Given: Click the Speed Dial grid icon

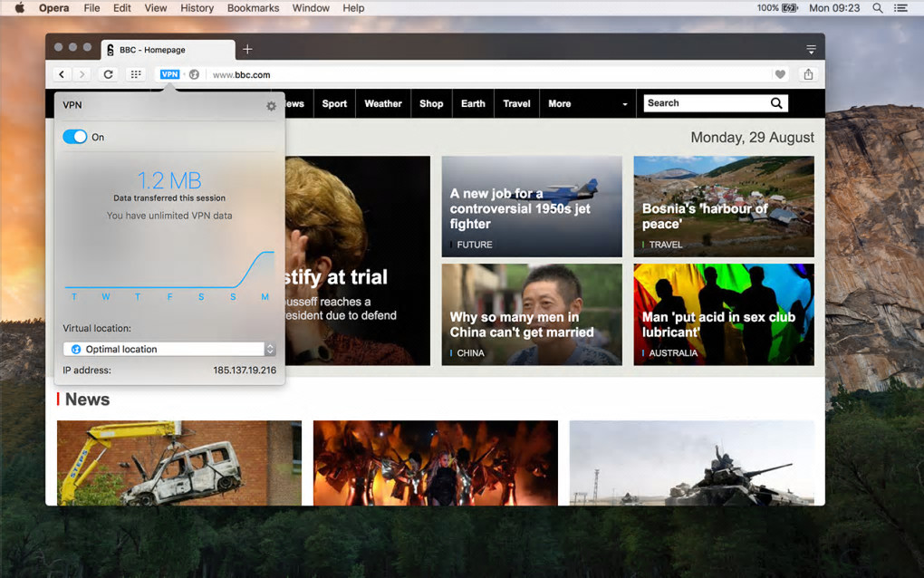Looking at the screenshot, I should point(136,74).
